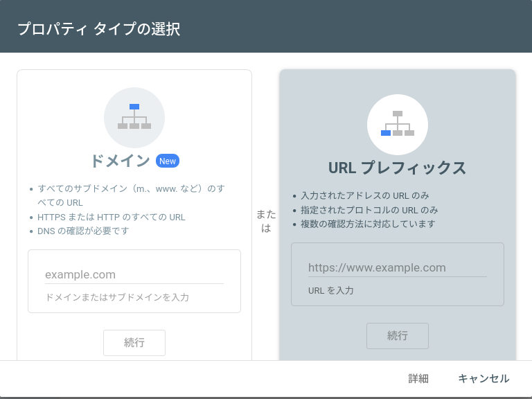The height and width of the screenshot is (399, 532).
Task: Click the プロパティ タイプの選択 dialog title
Action: pos(98,29)
